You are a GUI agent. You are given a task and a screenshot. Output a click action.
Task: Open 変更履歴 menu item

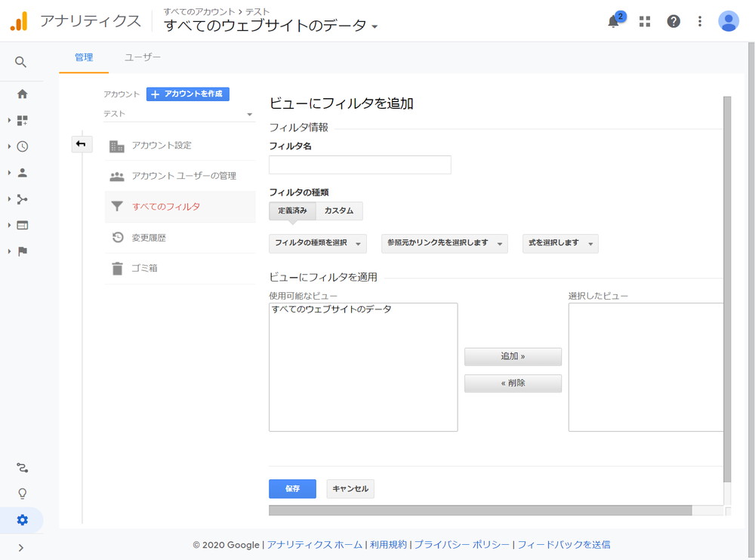click(180, 238)
